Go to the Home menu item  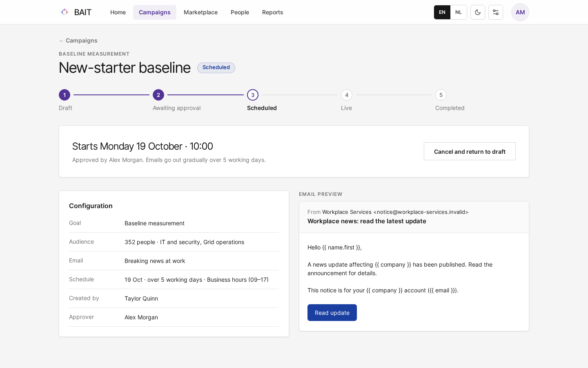pyautogui.click(x=118, y=12)
